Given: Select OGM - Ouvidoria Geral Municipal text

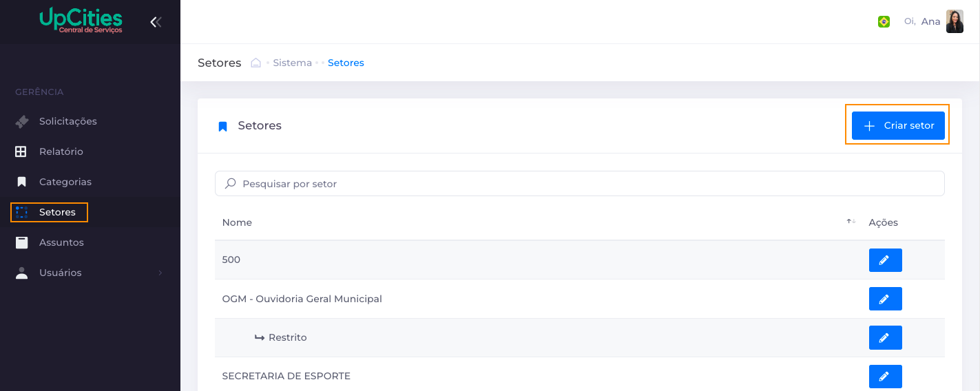Looking at the screenshot, I should pos(302,299).
